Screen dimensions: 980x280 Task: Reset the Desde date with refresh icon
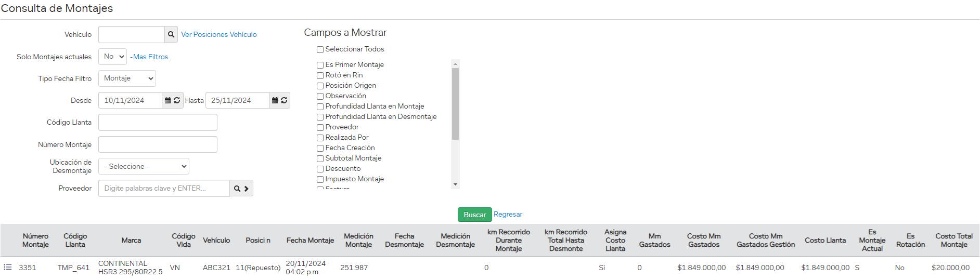pos(177,100)
